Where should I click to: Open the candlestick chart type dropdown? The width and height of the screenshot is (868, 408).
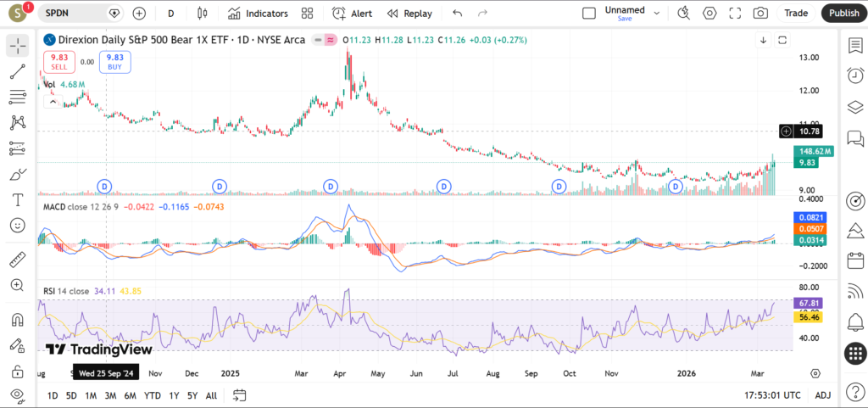pos(202,14)
